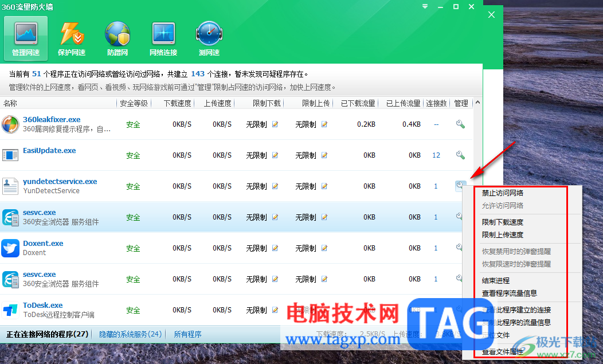Choose 查看程序流量信息 from context menu
603x364 pixels.
509,293
